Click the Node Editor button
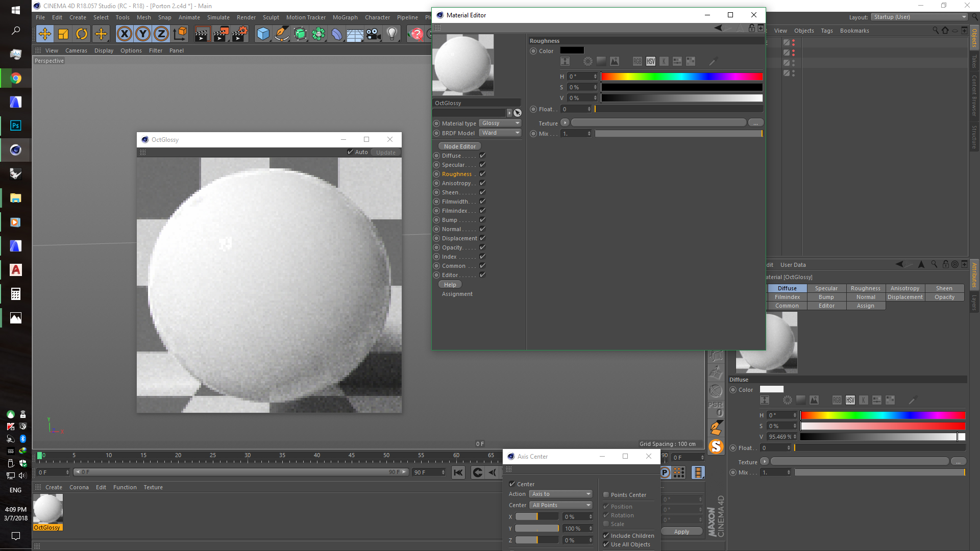 (459, 146)
